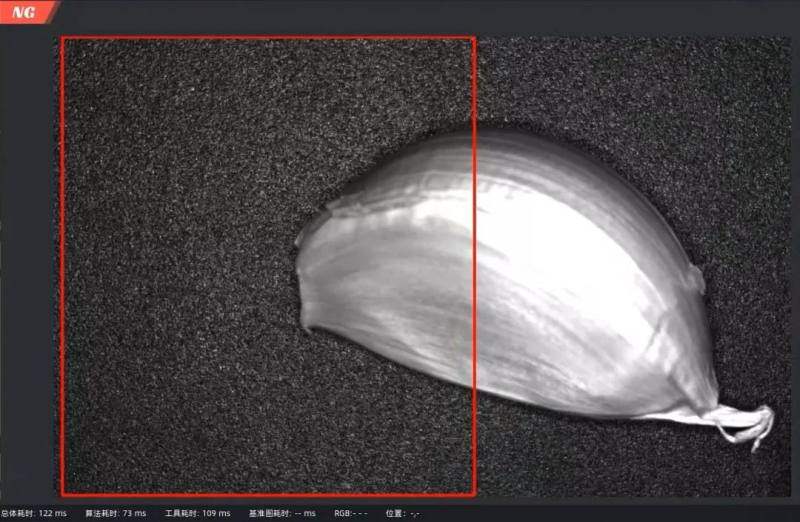Click the ROI box's bottom-right corner
The image size is (800, 522).
[x=474, y=494]
